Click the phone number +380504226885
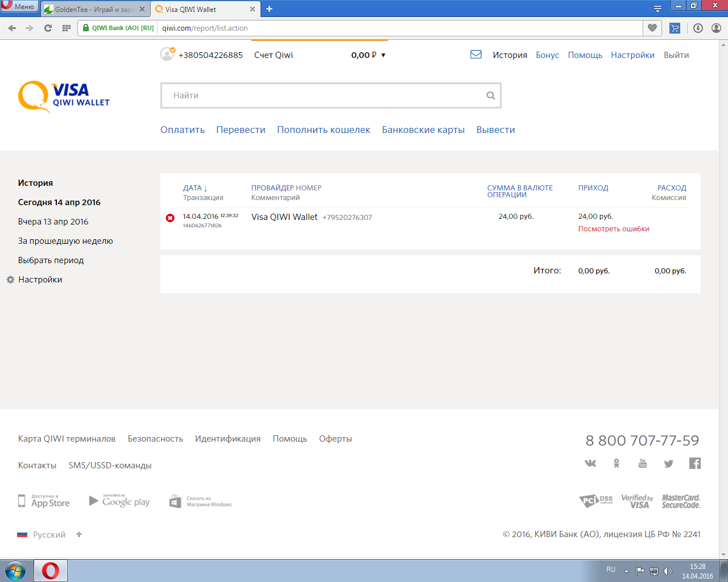 click(x=210, y=55)
